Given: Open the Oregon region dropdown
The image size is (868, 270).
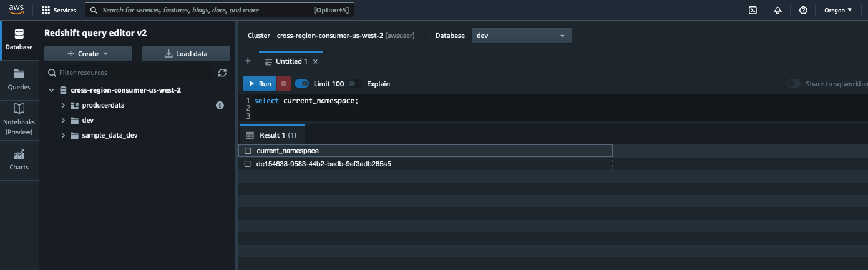Looking at the screenshot, I should [x=838, y=10].
